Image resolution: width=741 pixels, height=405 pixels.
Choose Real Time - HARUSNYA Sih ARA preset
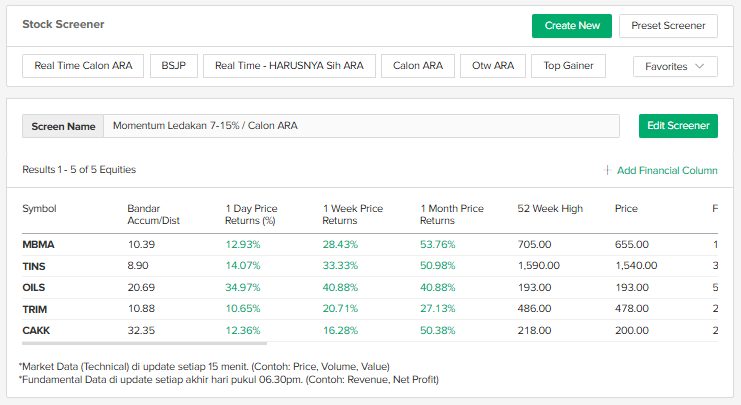(x=289, y=66)
